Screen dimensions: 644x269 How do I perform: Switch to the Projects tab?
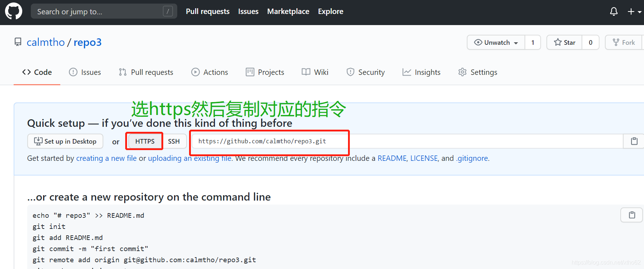[265, 72]
